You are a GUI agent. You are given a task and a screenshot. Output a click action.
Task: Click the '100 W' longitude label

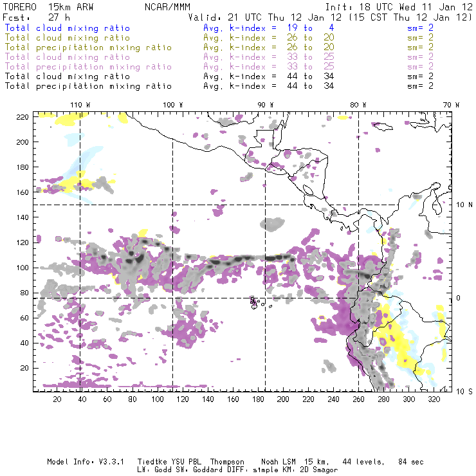[x=173, y=105]
